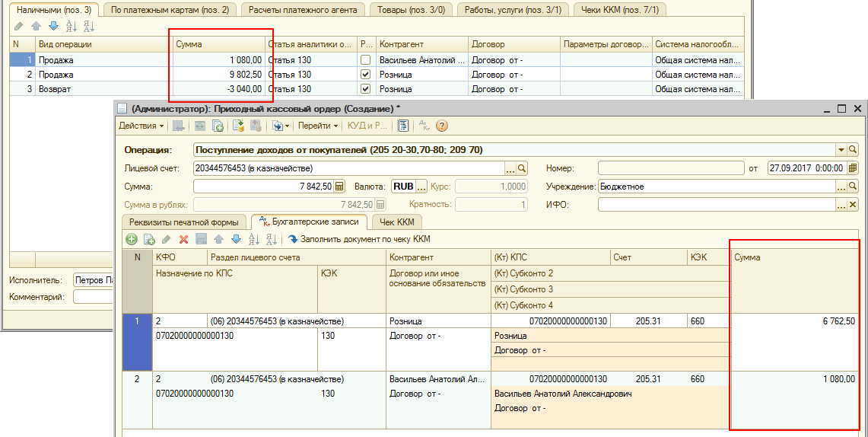Open the По платежным картам (поз. 2) tab
868x437 pixels.
click(x=169, y=9)
